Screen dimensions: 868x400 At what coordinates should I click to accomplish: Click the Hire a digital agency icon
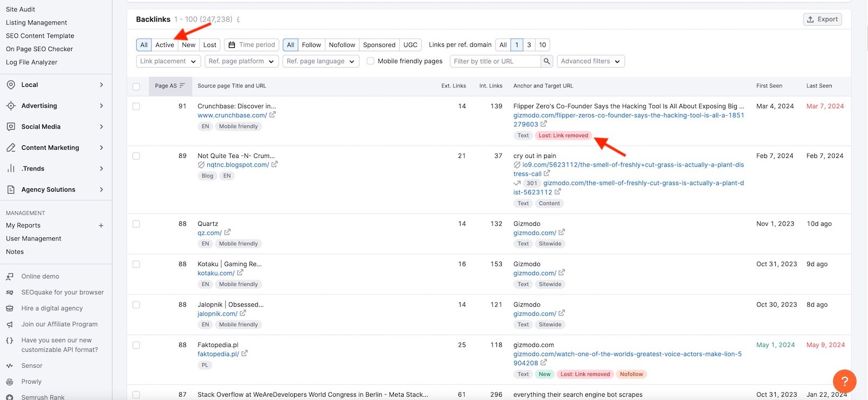[9, 308]
